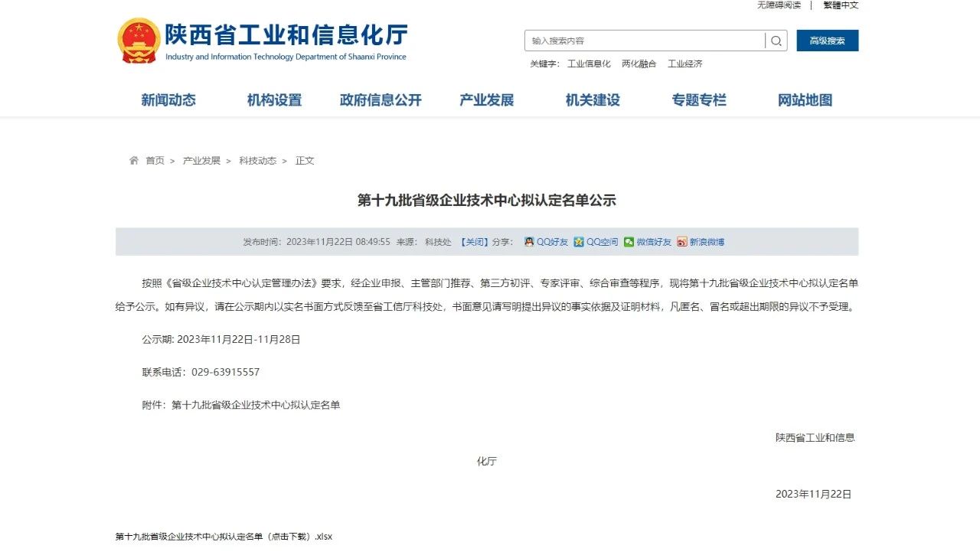Enable 无障碍阅读 accessibility mode
The width and height of the screenshot is (980, 555).
[779, 5]
